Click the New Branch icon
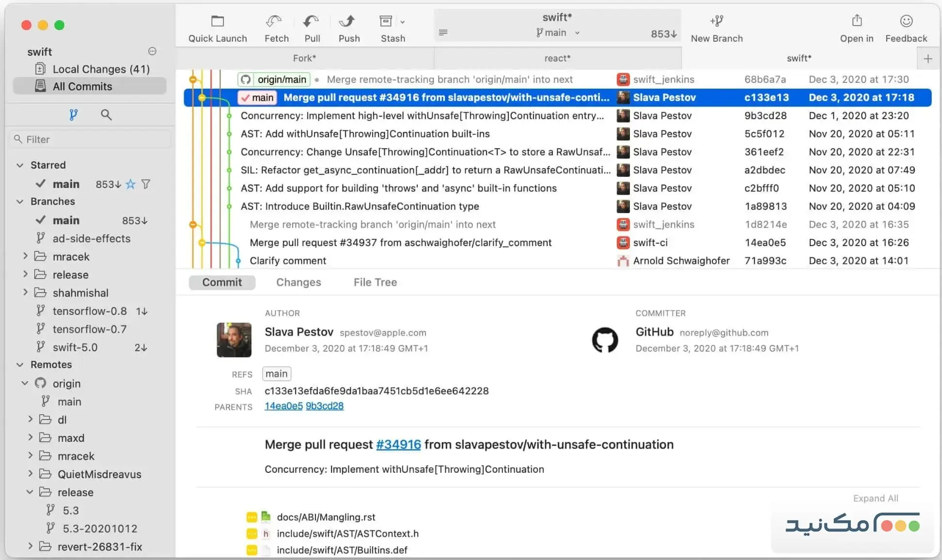The height and width of the screenshot is (560, 942). click(716, 21)
